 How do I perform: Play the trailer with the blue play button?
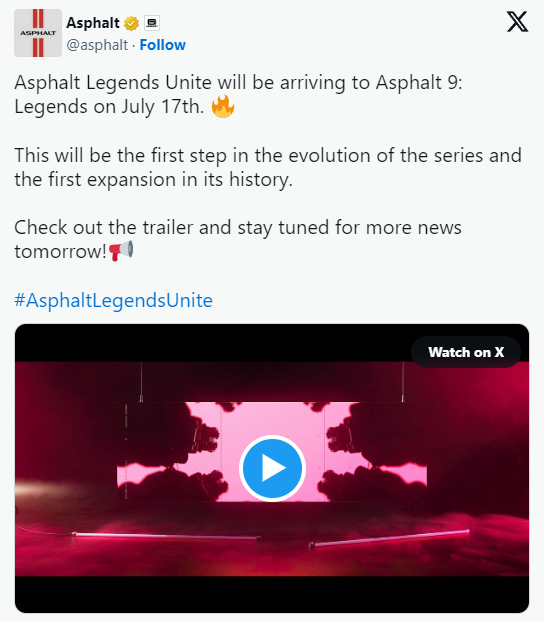pyautogui.click(x=272, y=468)
